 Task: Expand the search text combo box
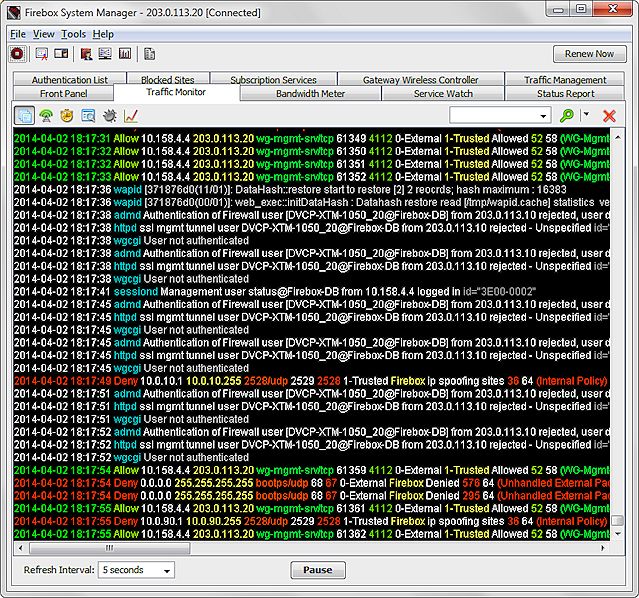(543, 116)
